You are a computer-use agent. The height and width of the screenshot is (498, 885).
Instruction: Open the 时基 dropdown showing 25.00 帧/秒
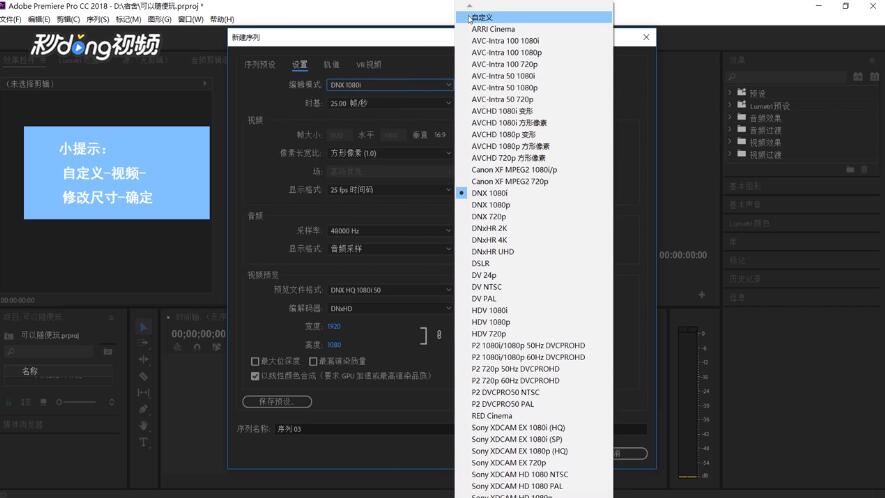(x=390, y=103)
